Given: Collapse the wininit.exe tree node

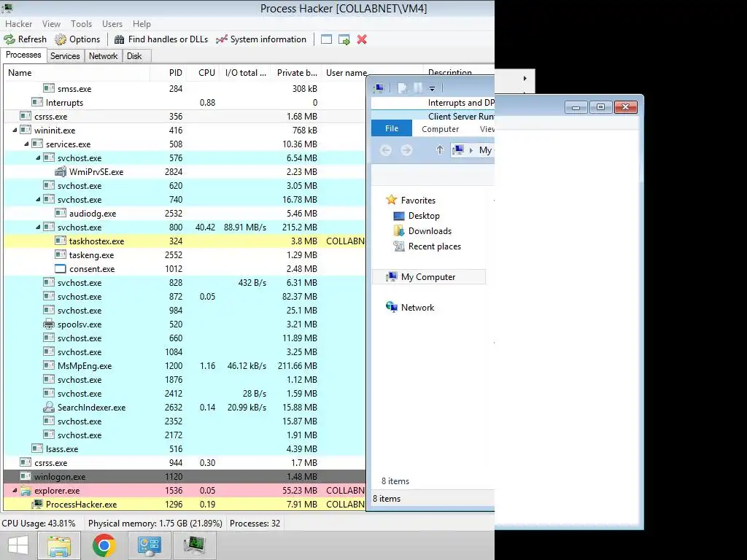Looking at the screenshot, I should coord(15,130).
